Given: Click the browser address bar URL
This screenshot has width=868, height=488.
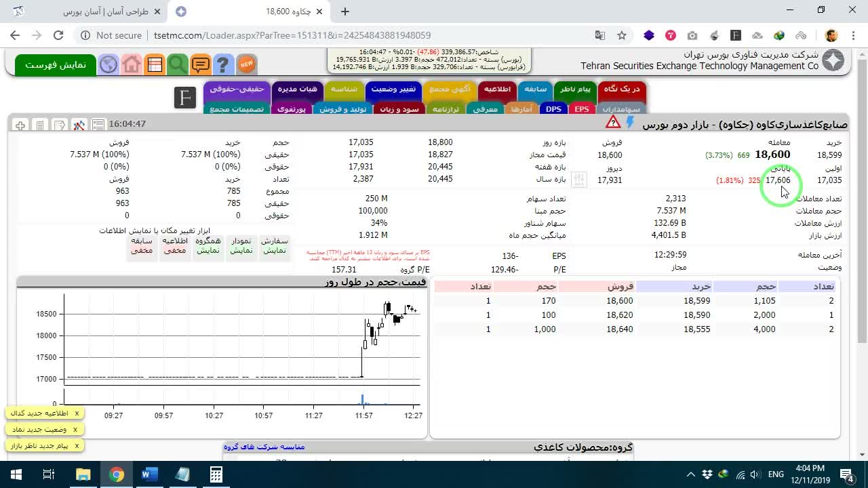Looking at the screenshot, I should (x=292, y=35).
